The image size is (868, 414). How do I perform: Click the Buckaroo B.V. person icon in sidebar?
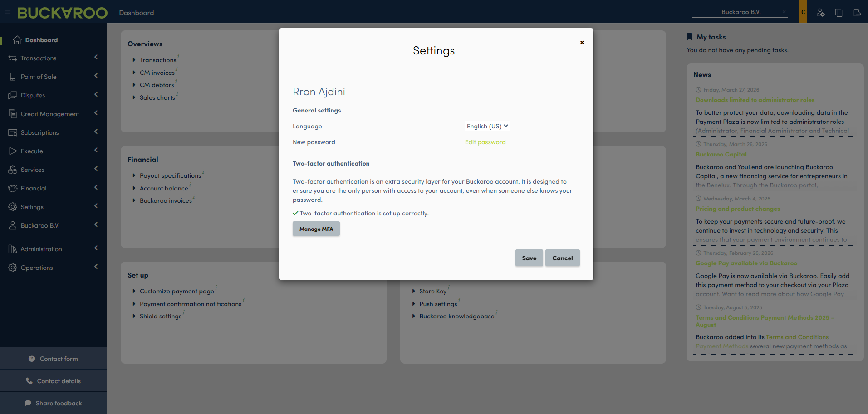13,225
